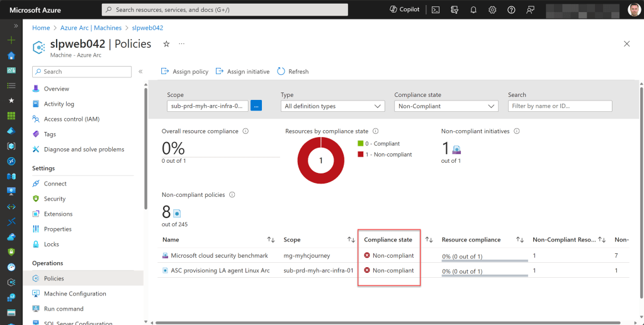Click Assign policy button

click(x=184, y=72)
